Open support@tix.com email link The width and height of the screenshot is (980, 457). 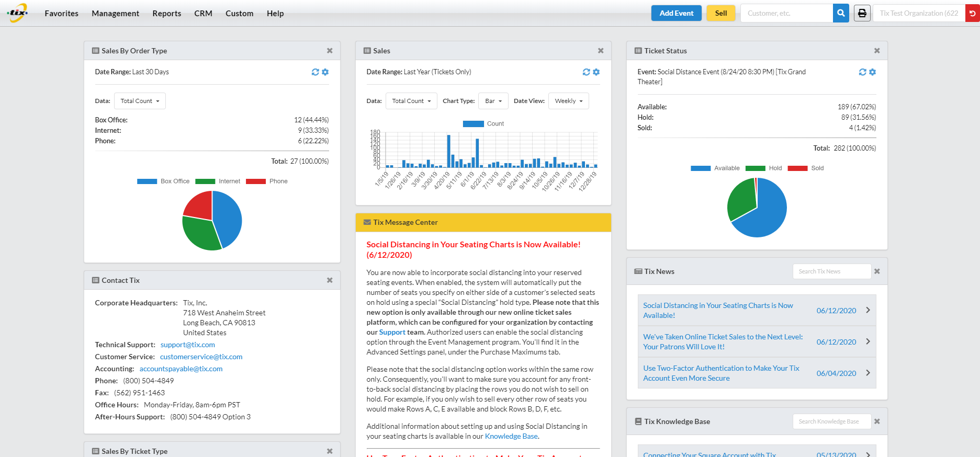click(187, 345)
